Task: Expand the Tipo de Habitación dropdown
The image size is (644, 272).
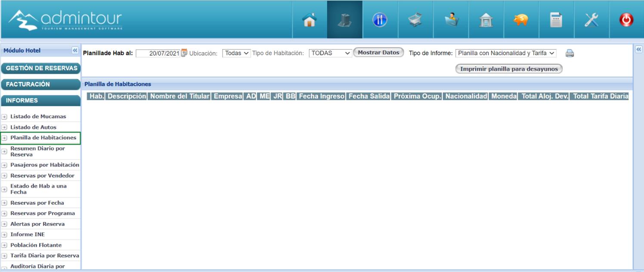Action: [330, 53]
